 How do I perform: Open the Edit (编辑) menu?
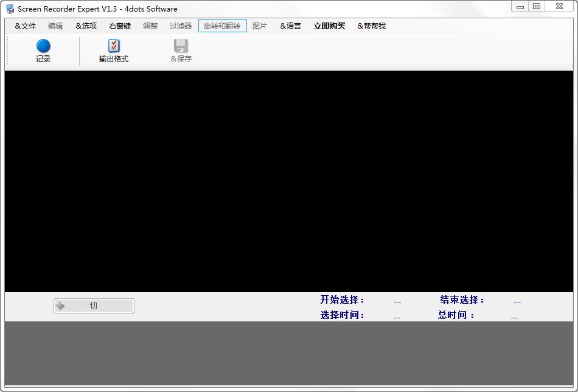click(55, 26)
